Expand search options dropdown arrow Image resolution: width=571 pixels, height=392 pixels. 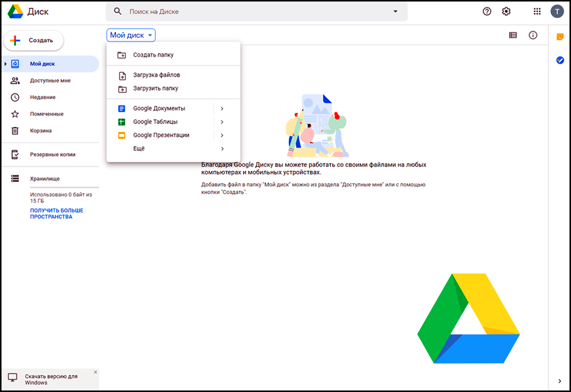point(395,11)
